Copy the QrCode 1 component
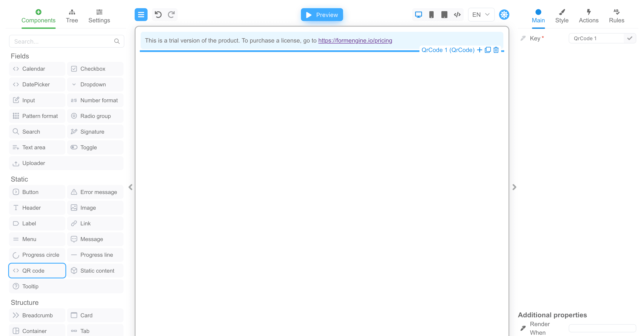This screenshot has width=644, height=336. pos(487,50)
